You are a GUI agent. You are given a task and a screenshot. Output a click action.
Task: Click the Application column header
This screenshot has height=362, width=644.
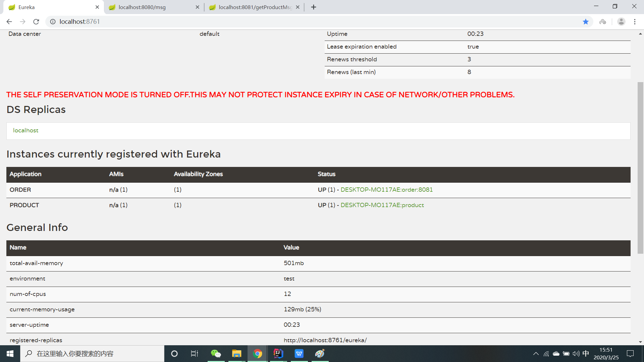[x=25, y=174]
